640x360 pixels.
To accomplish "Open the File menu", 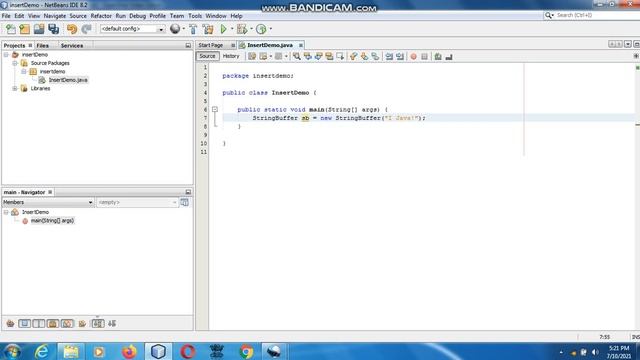I will click(x=6, y=16).
